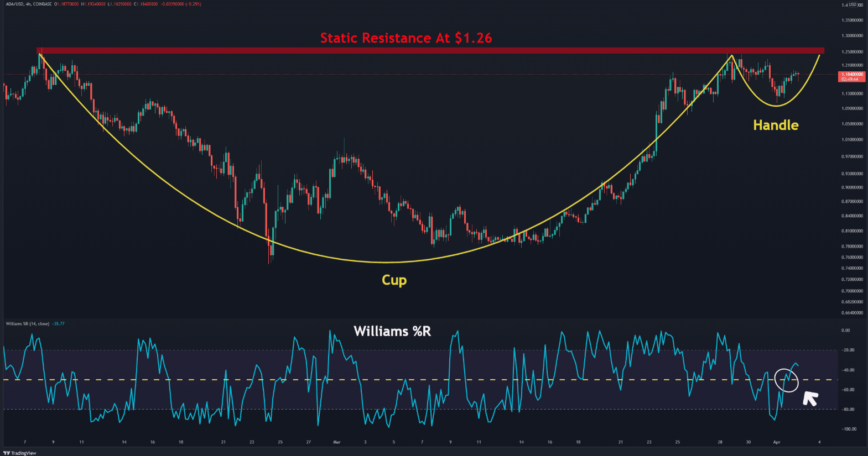The image size is (868, 456).
Task: Open the USD currency selector on price axis
Action: (x=852, y=5)
